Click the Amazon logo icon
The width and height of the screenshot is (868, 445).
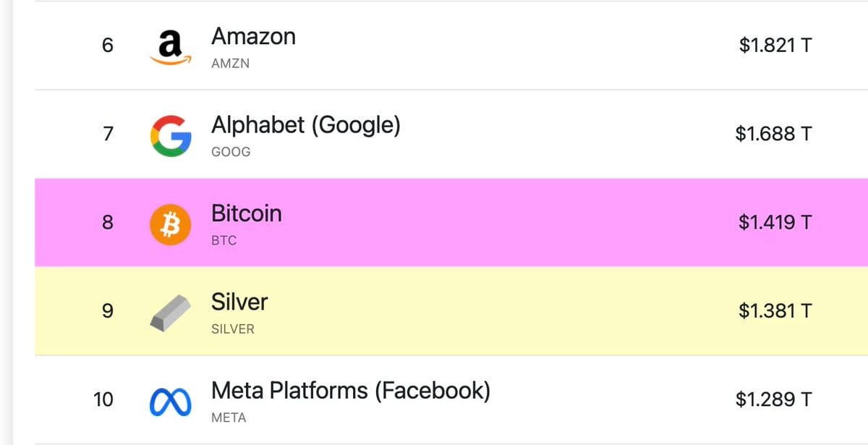pos(170,47)
